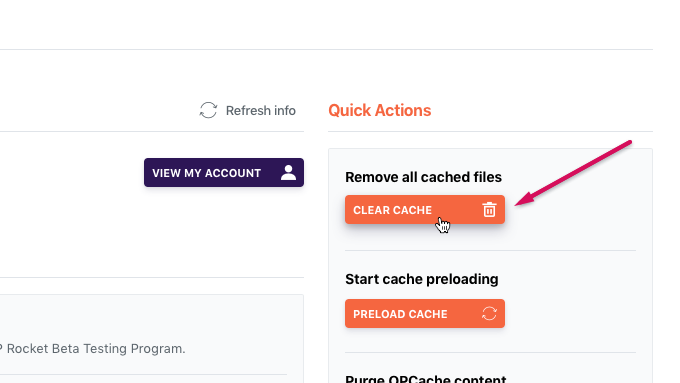The width and height of the screenshot is (680, 383).
Task: Start preloading with the Preload Cache button
Action: coord(425,314)
